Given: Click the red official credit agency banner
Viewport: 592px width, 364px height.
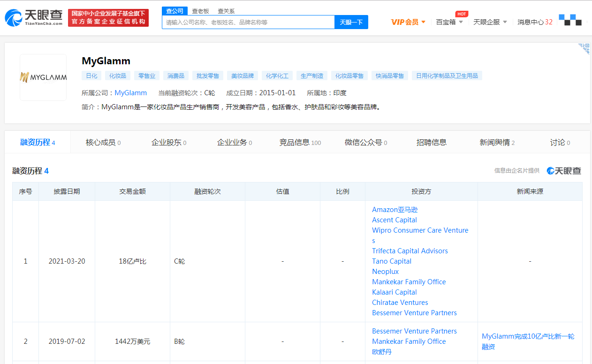Looking at the screenshot, I should pos(108,18).
